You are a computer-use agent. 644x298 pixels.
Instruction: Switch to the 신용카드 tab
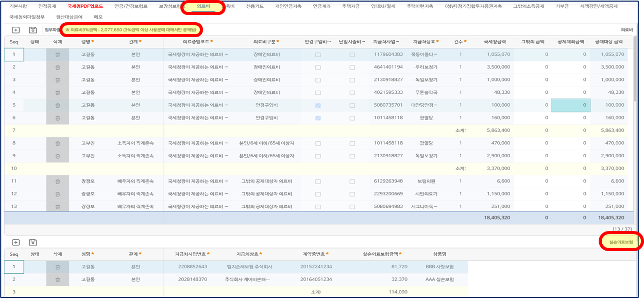[255, 6]
